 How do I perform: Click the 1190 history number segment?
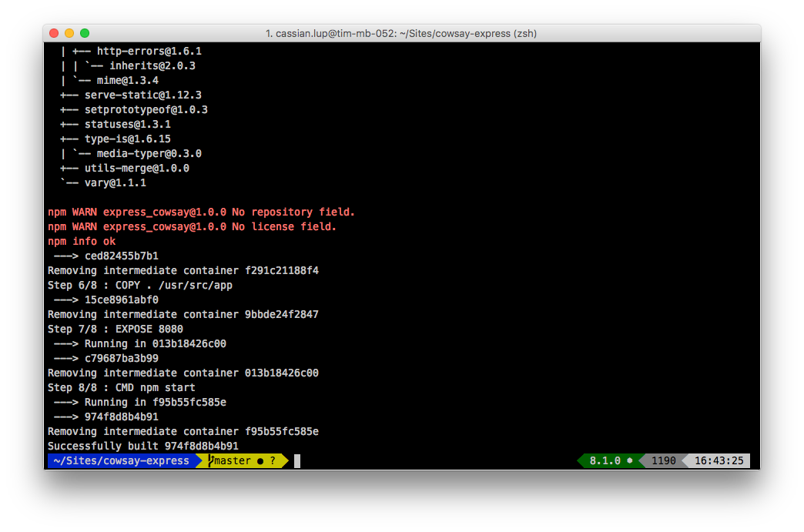[664, 460]
